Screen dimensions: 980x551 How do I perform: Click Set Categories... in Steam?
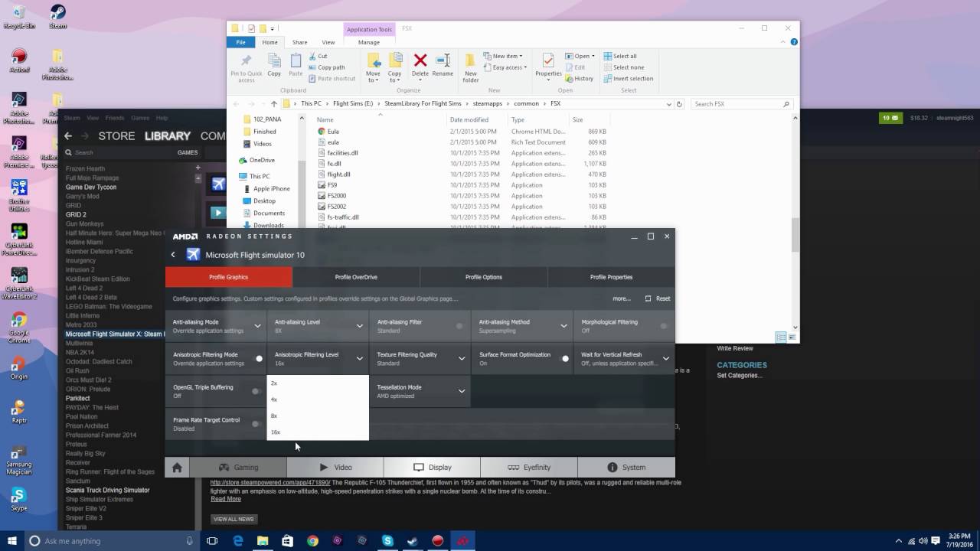click(x=740, y=376)
